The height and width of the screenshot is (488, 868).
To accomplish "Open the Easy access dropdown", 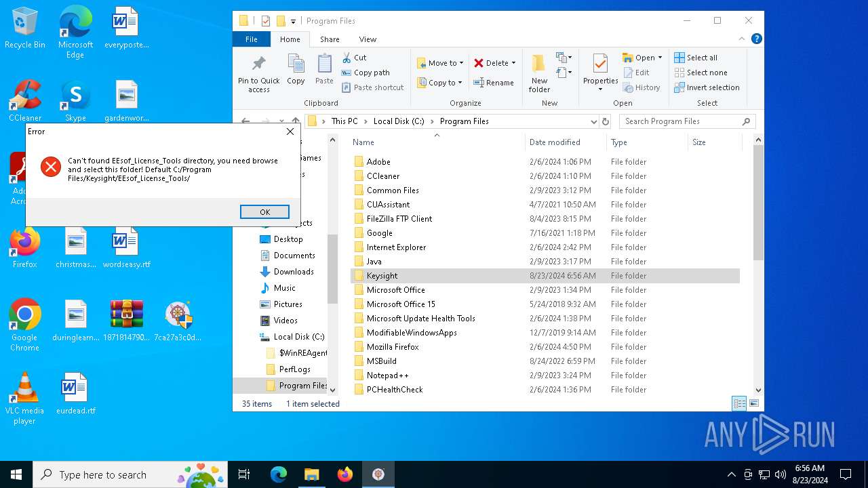I will click(x=564, y=73).
